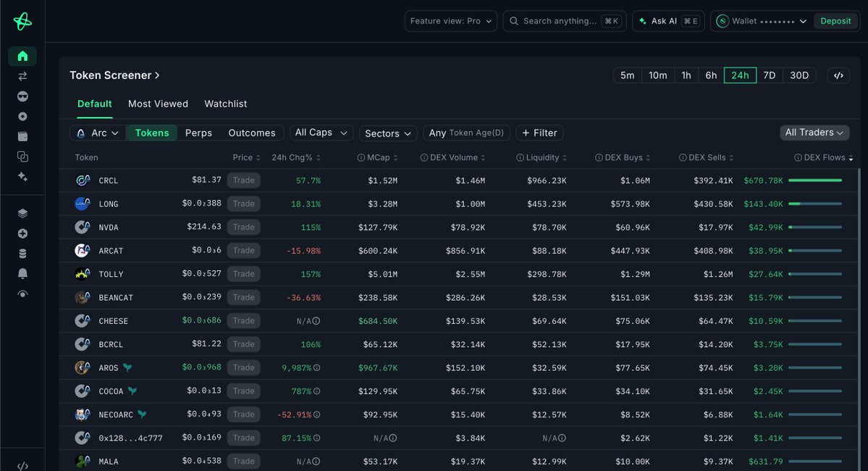Switch the screener to Perps
This screenshot has width=868, height=471.
(x=199, y=133)
